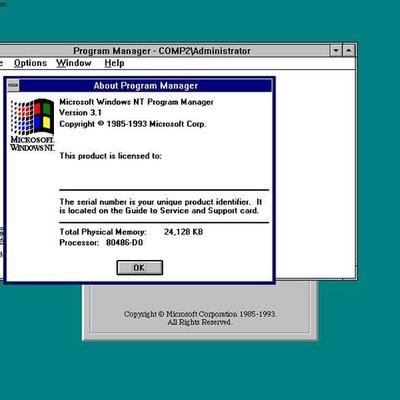Click the 'Copyright © 1985-1993 Microsoft Corp.' line
Screen dimensions: 400x400
tap(133, 124)
